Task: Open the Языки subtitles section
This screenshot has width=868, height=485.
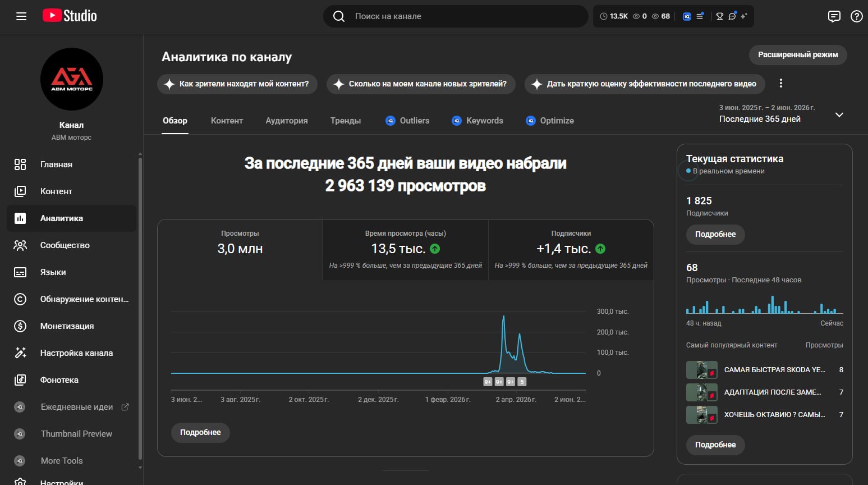Action: [71, 272]
